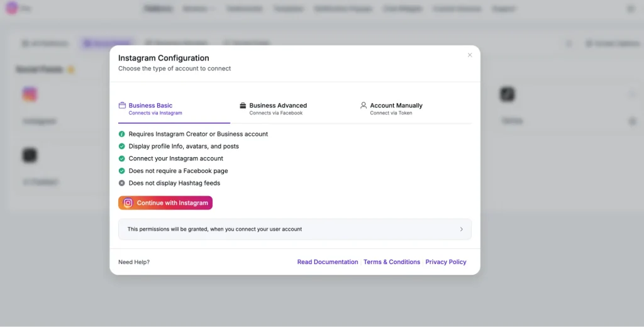Viewport: 644px width, 327px height.
Task: Click 'Choose the type of account to connect'
Action: [175, 69]
